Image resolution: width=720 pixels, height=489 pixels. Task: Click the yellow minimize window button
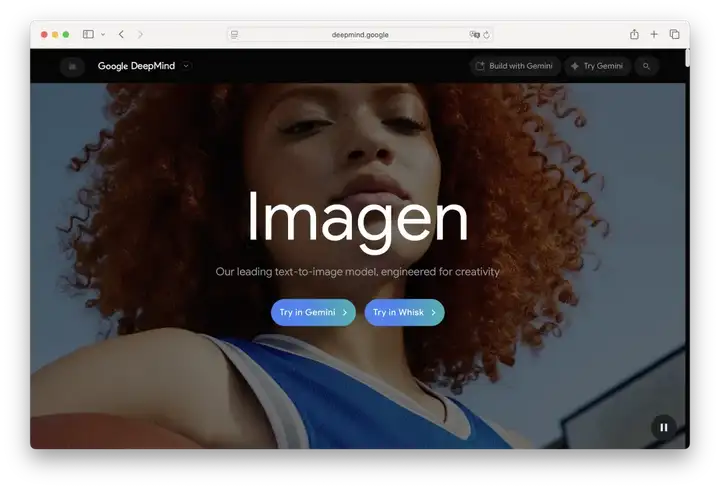[55, 34]
